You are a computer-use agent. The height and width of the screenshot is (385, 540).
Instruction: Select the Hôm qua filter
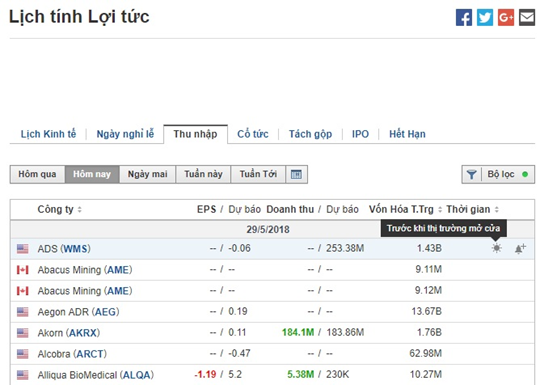pos(37,174)
